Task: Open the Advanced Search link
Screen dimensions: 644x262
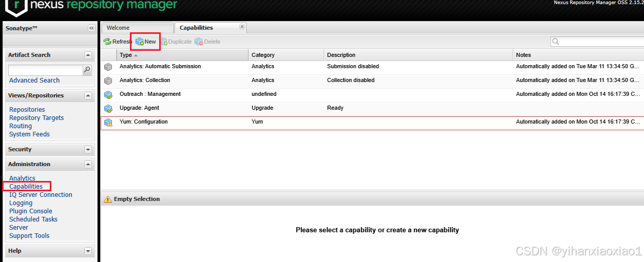Action: (34, 80)
